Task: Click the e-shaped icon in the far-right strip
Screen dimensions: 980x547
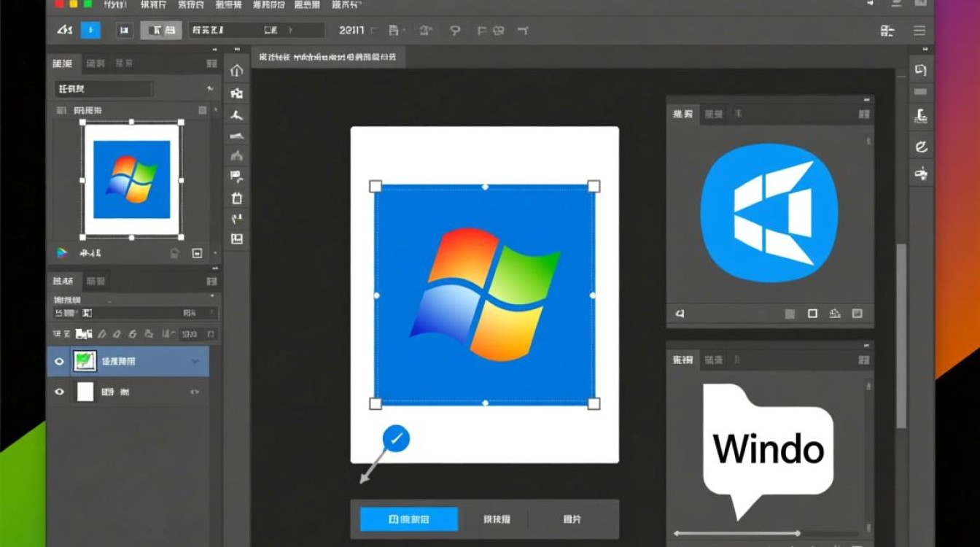Action: pyautogui.click(x=920, y=146)
